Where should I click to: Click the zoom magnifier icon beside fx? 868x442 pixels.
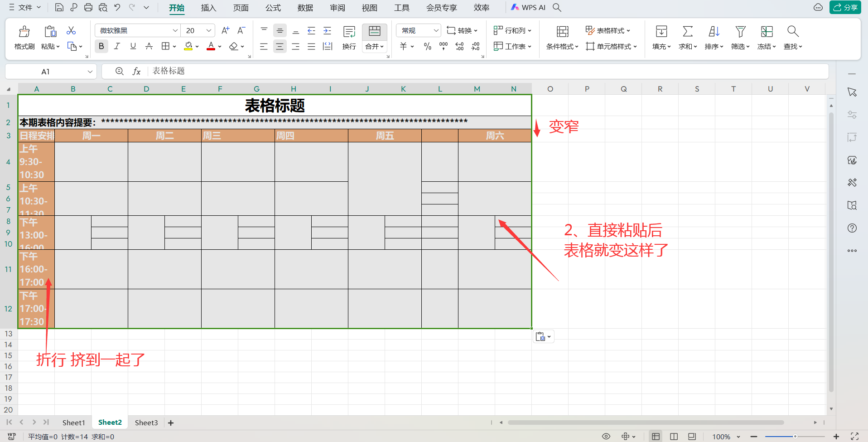pos(120,71)
